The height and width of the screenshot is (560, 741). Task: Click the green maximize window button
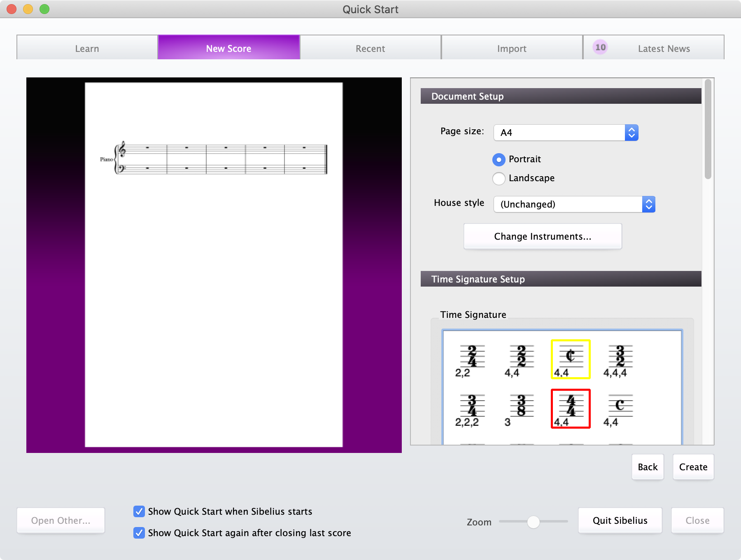[44, 9]
